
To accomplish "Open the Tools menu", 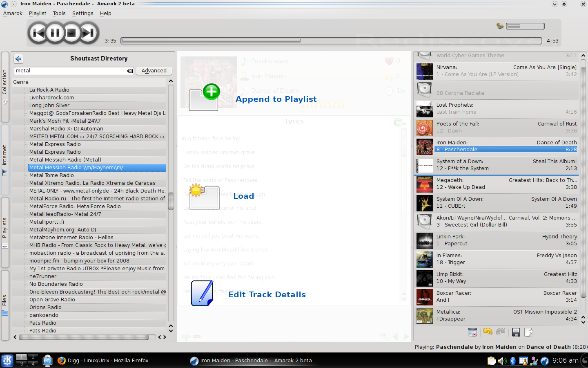I will [59, 13].
